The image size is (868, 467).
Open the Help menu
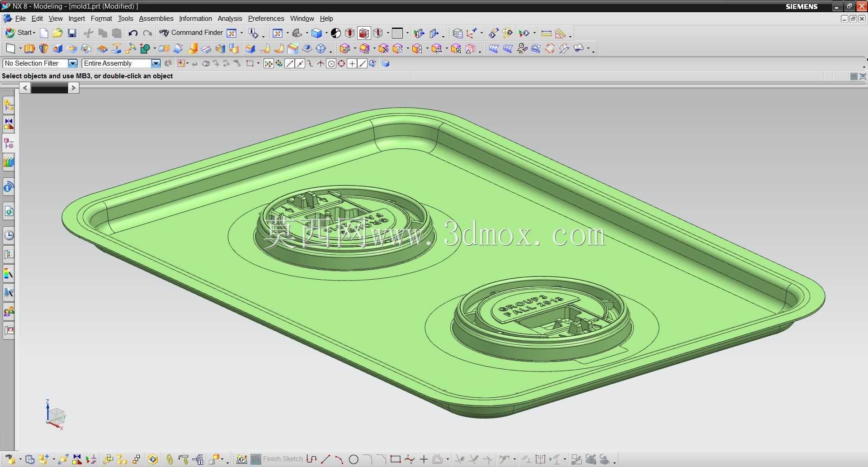click(326, 19)
